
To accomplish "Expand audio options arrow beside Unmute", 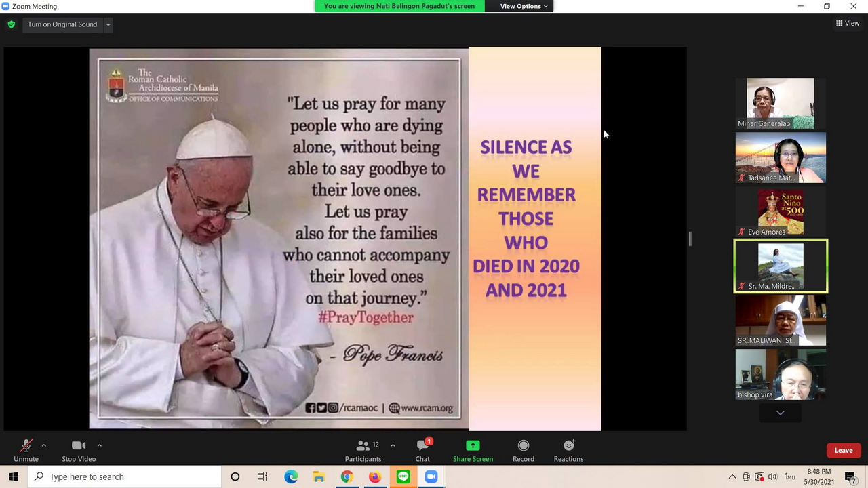I will pos(44,445).
